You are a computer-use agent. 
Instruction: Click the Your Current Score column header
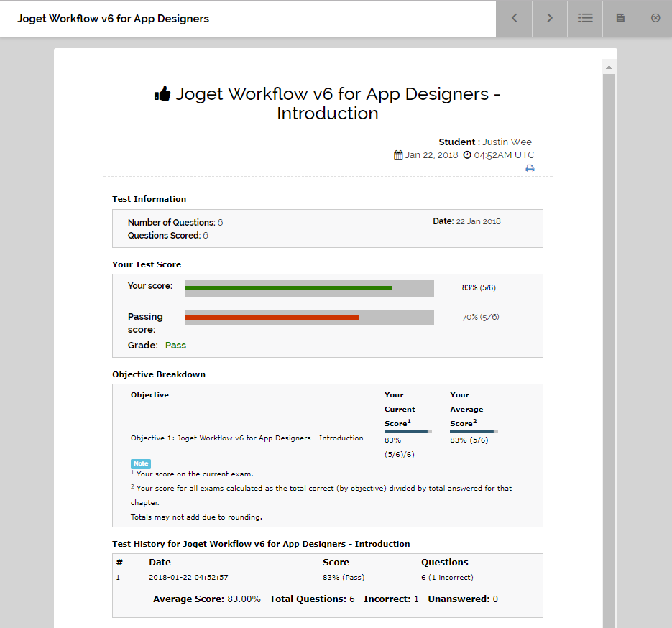(400, 409)
